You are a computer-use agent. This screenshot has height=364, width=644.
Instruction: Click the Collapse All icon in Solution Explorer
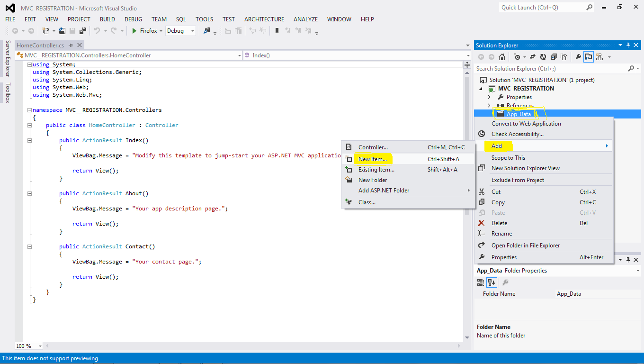point(554,57)
